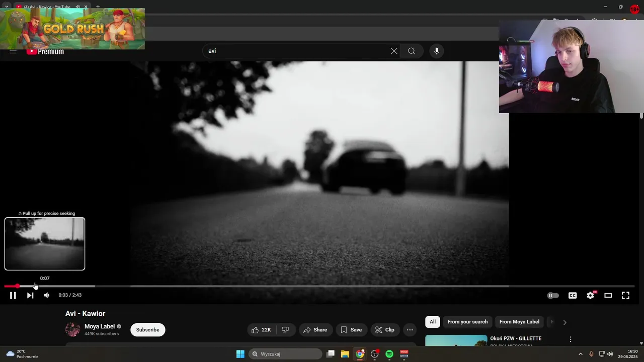Screen dimensions: 644x362
Task: Open Task View on the taskbar
Action: point(331,354)
